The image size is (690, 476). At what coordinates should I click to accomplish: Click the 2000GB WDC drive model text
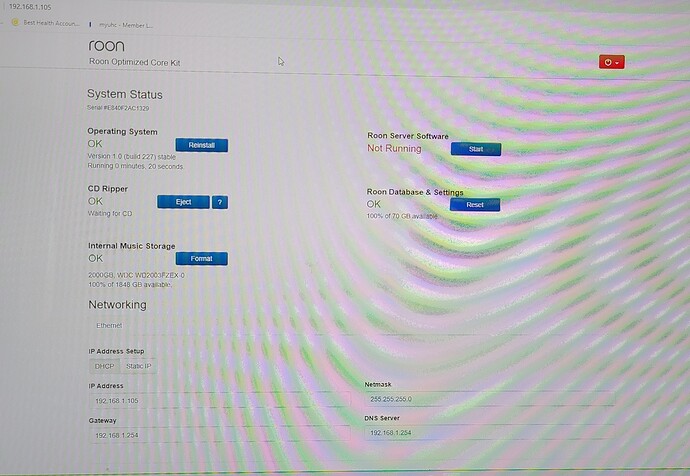[136, 275]
